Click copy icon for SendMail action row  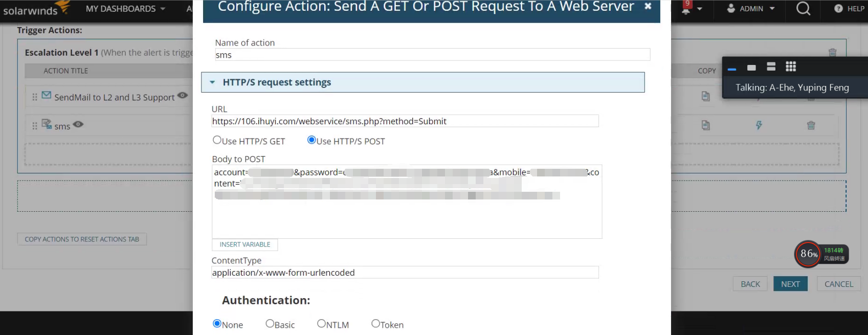(x=706, y=96)
